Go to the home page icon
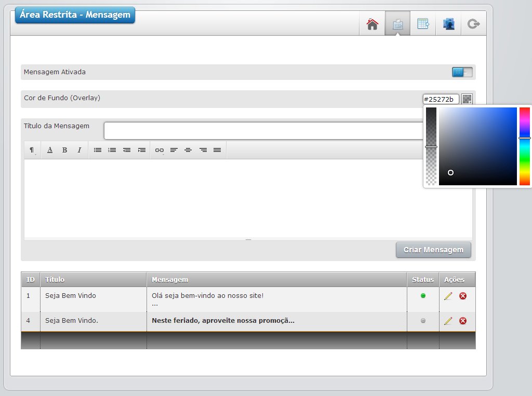The width and height of the screenshot is (532, 396). pos(372,24)
